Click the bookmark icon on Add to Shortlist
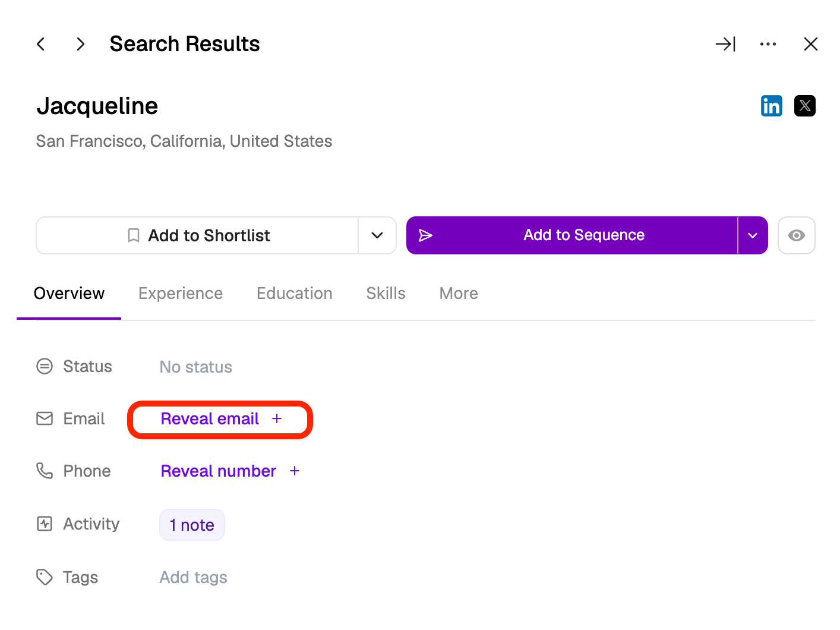 [134, 235]
